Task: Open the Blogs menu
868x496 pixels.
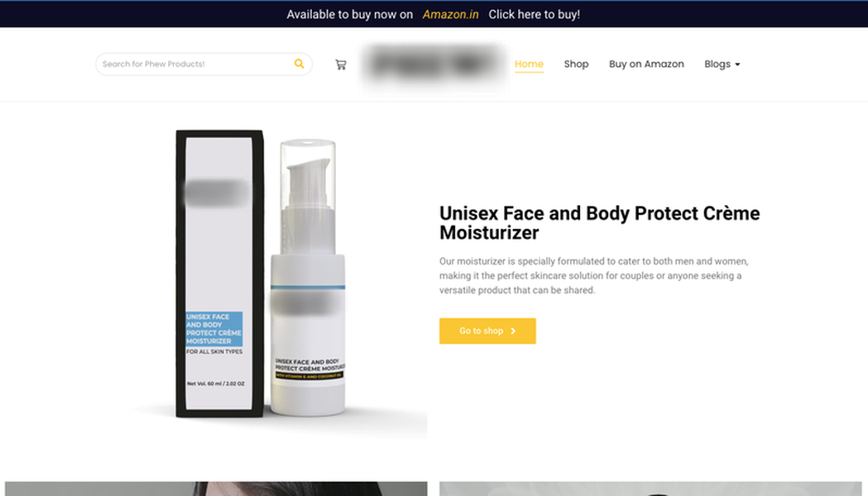Action: 722,64
